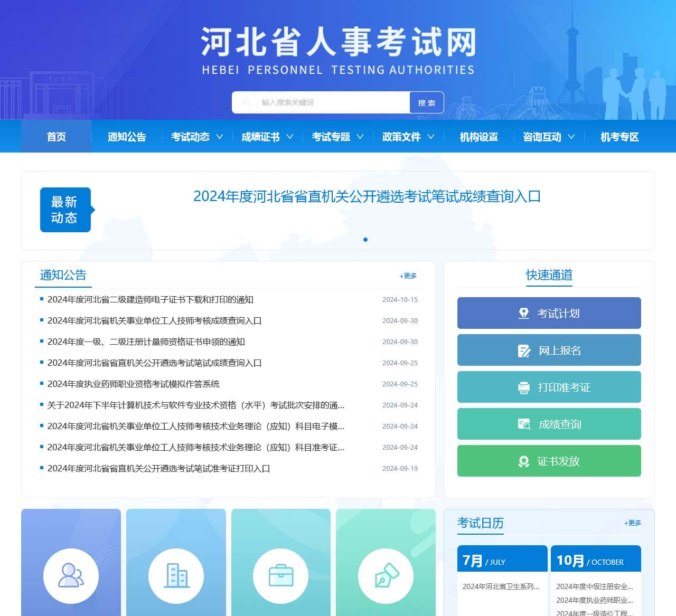676x616 pixels.
Task: Switch to the 机考专区 menu item
Action: (618, 137)
